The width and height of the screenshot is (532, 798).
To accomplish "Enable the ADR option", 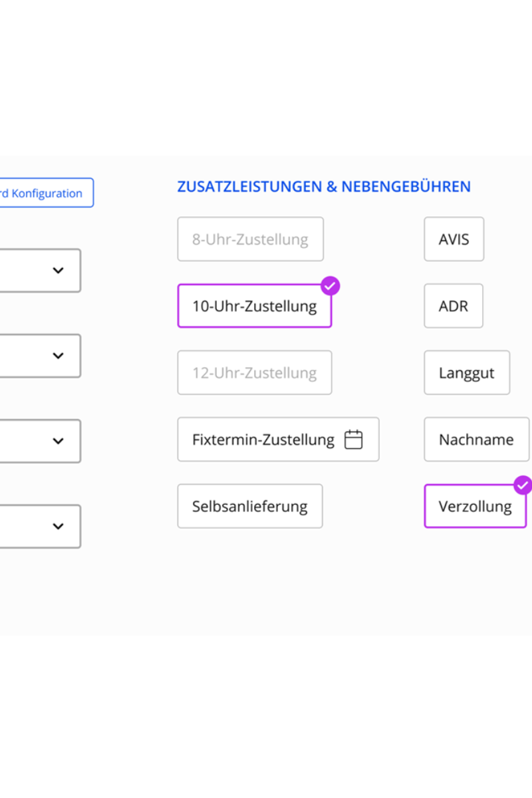I will point(454,307).
